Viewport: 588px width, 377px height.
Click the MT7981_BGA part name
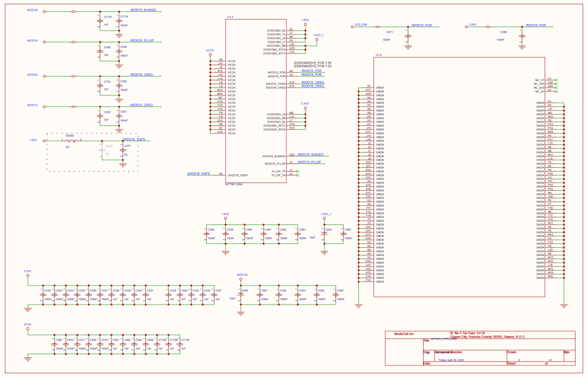[x=234, y=184]
